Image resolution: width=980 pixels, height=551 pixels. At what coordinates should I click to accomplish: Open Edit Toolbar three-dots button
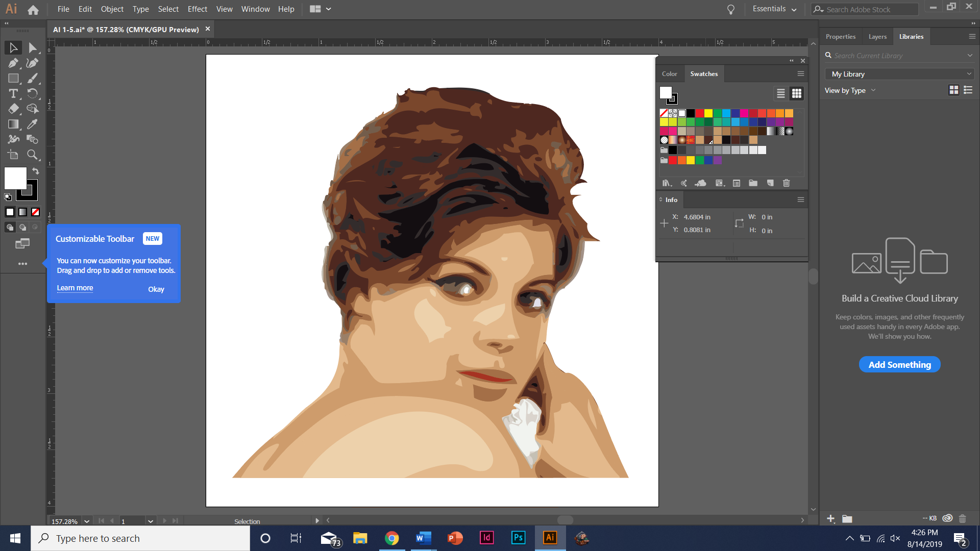pyautogui.click(x=22, y=264)
